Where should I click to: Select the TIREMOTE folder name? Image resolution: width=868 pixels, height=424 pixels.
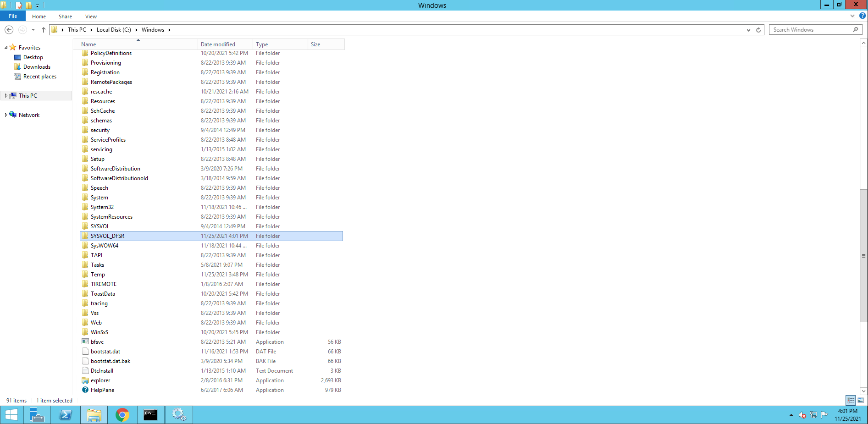point(104,284)
